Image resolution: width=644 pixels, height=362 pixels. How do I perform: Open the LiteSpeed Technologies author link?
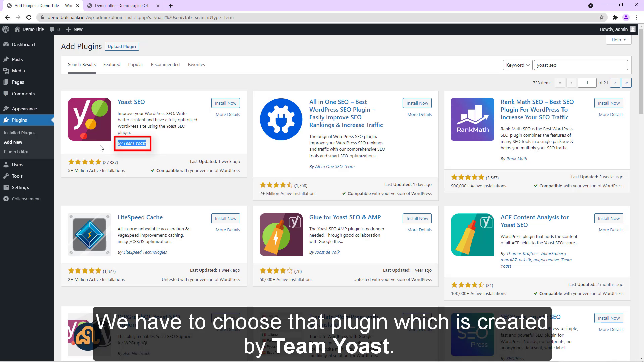[x=145, y=252]
